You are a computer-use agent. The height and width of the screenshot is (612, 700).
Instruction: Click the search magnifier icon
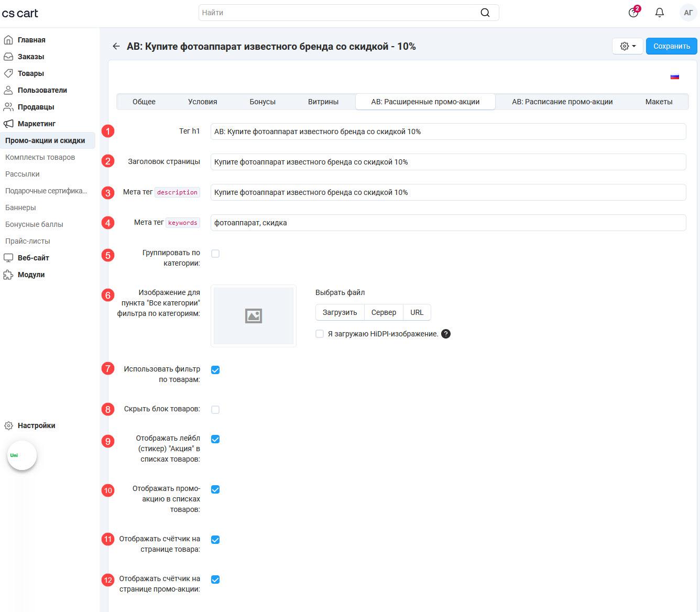(x=485, y=13)
